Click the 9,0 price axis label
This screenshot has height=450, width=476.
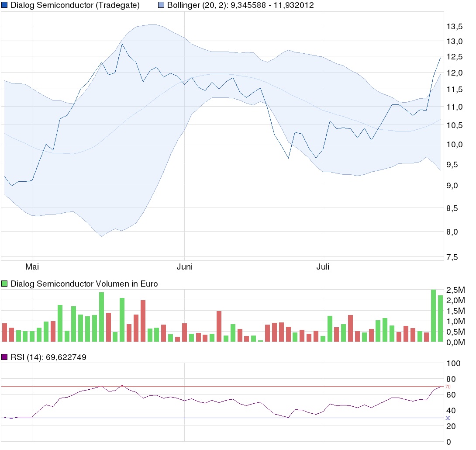pos(452,186)
